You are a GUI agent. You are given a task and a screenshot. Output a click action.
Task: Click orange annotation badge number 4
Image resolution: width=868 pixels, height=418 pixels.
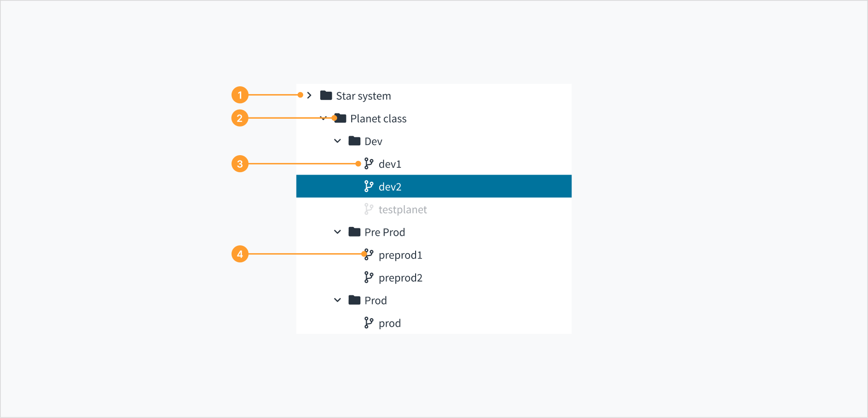click(240, 254)
